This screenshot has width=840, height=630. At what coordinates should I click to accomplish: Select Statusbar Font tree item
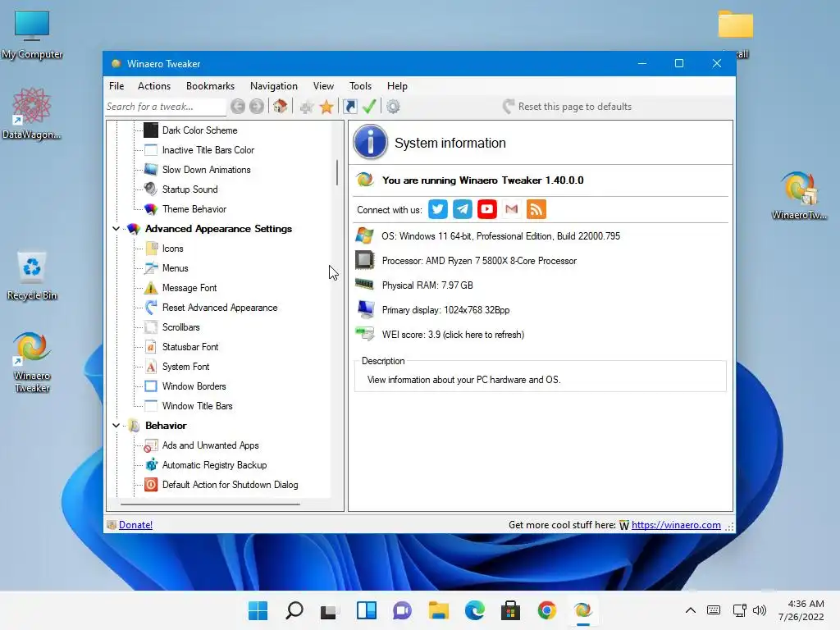pos(190,347)
